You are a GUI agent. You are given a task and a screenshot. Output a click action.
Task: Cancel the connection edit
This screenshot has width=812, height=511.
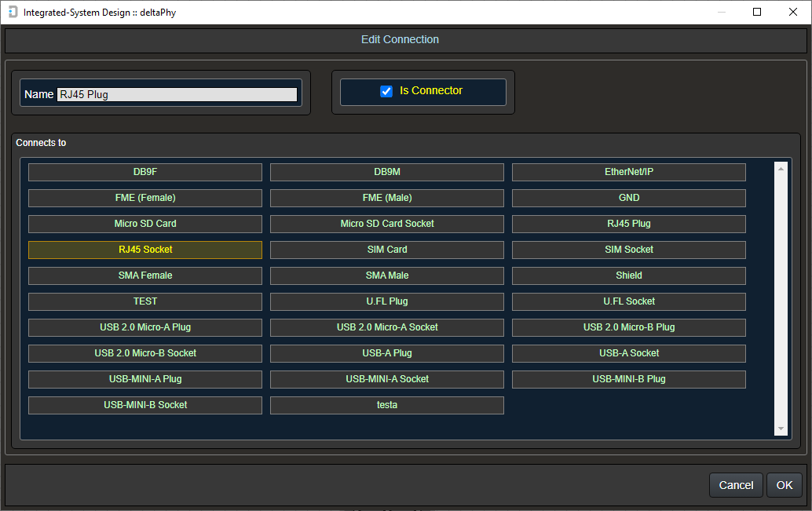pyautogui.click(x=735, y=485)
